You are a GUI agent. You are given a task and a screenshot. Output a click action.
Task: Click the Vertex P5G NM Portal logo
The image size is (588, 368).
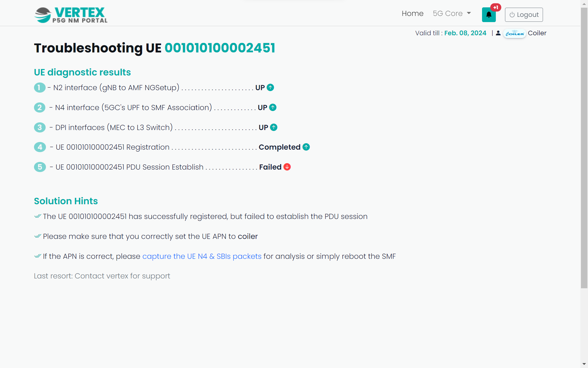pos(71,15)
